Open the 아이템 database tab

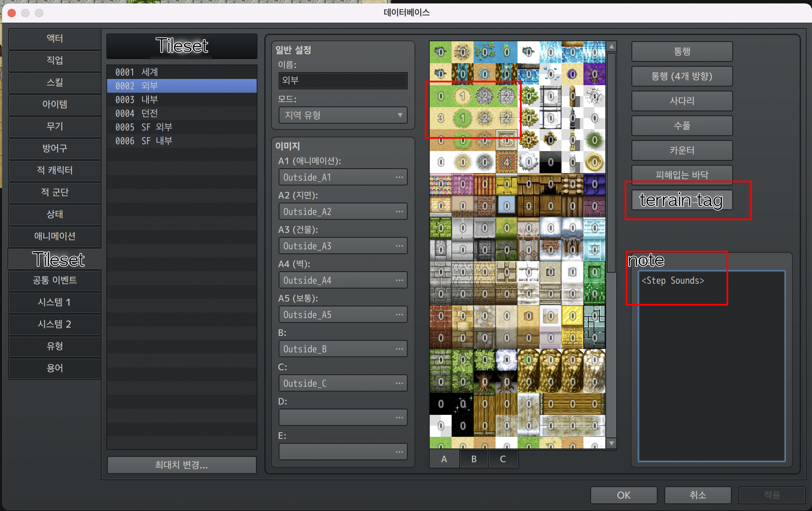pos(55,104)
